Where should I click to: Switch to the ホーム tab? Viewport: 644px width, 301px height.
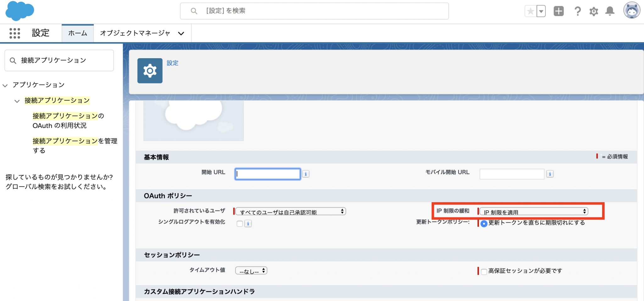pos(78,33)
